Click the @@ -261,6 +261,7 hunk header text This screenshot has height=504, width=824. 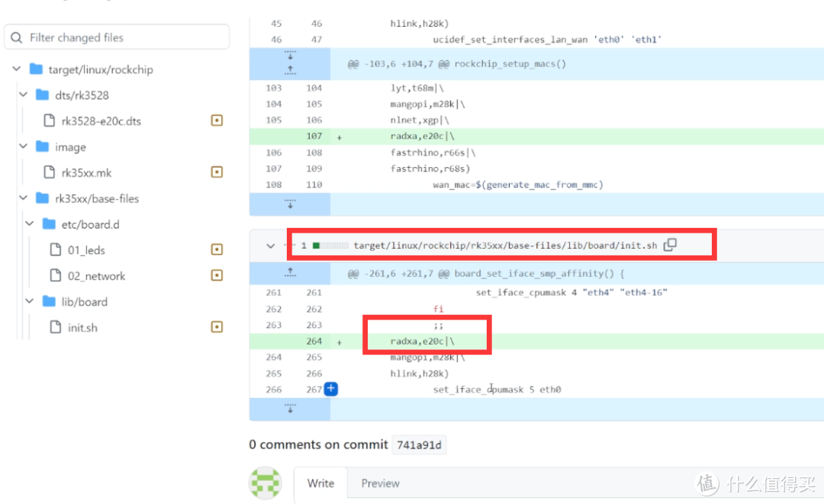[x=486, y=274]
